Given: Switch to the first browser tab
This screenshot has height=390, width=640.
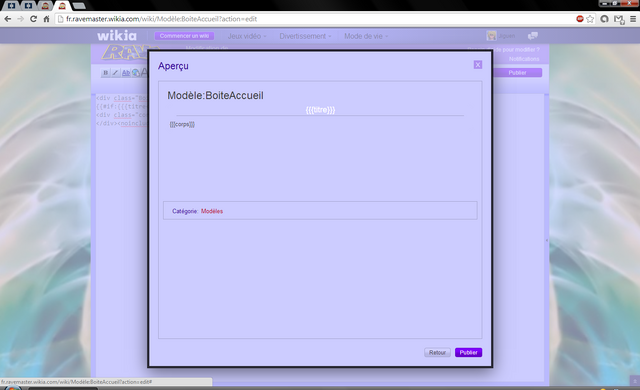Looking at the screenshot, I should pos(11,6).
